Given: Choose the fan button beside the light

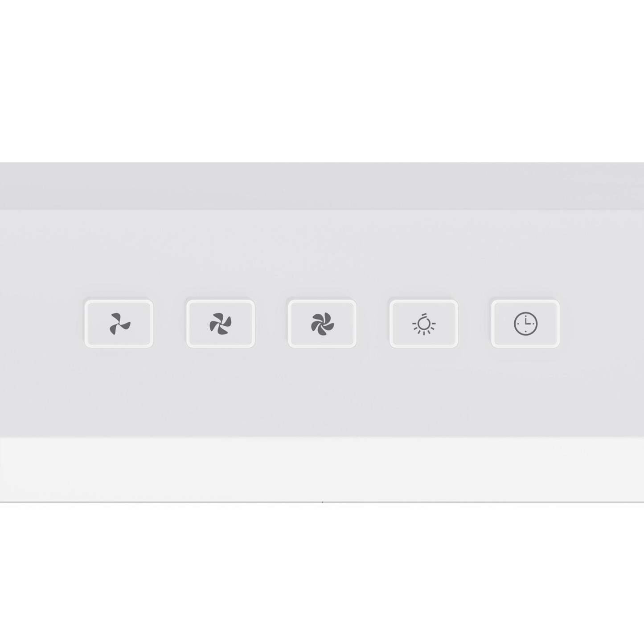Looking at the screenshot, I should [322, 324].
